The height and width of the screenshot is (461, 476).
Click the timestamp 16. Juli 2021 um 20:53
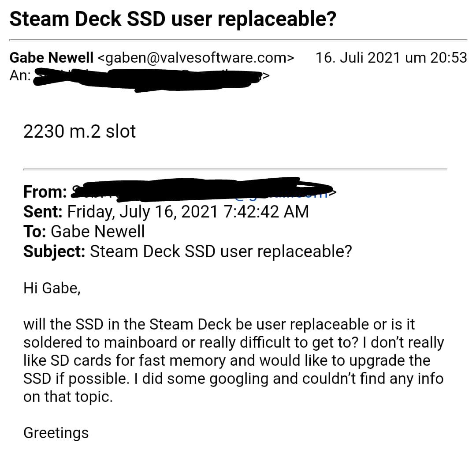(391, 58)
